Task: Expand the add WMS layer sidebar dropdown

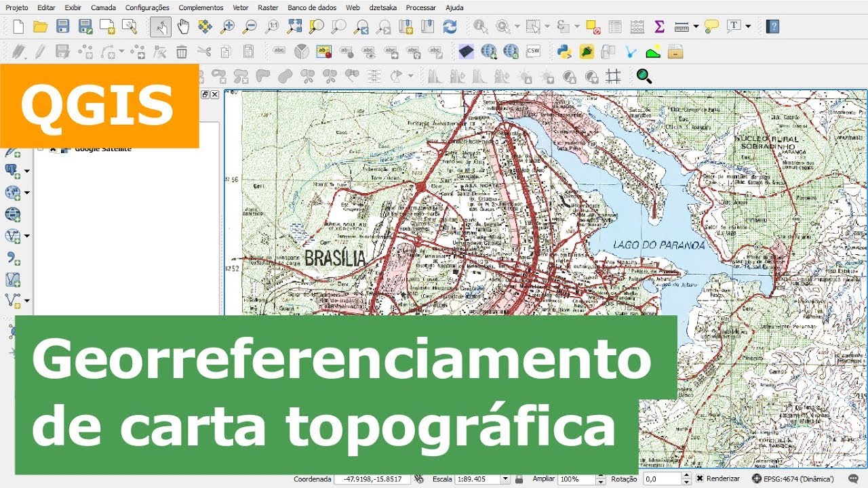Action: (27, 192)
